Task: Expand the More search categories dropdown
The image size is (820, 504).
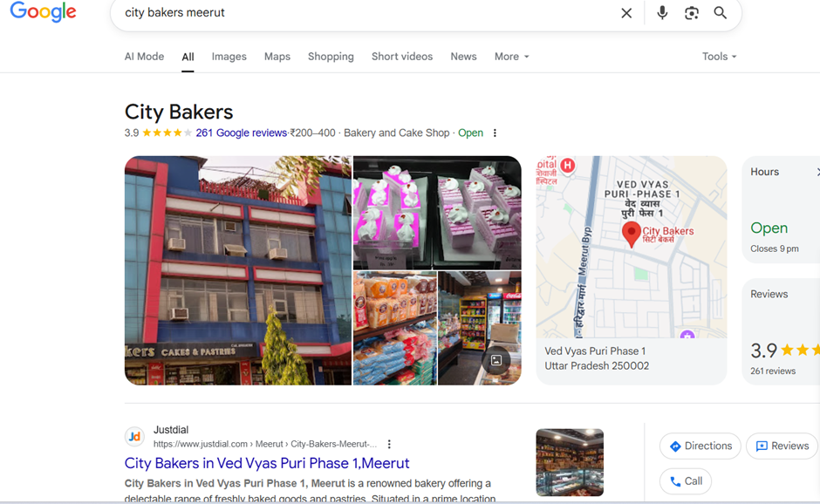Action: (x=511, y=57)
